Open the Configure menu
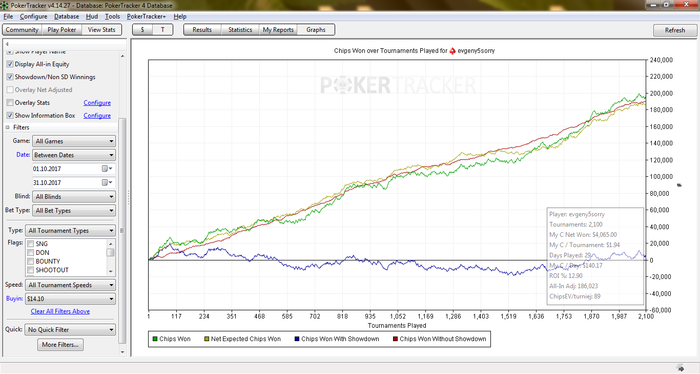The image size is (700, 374). click(x=33, y=17)
